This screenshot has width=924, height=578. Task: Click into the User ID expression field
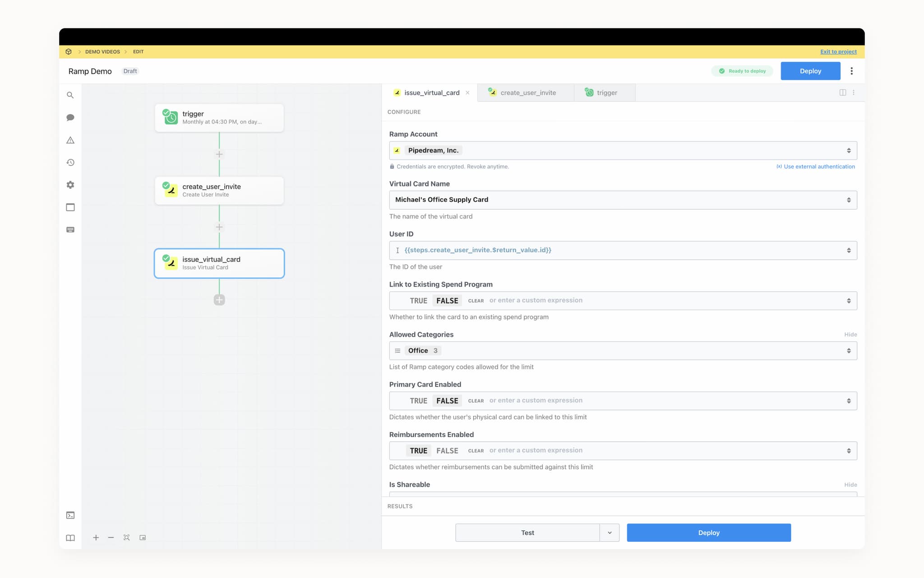coord(623,250)
